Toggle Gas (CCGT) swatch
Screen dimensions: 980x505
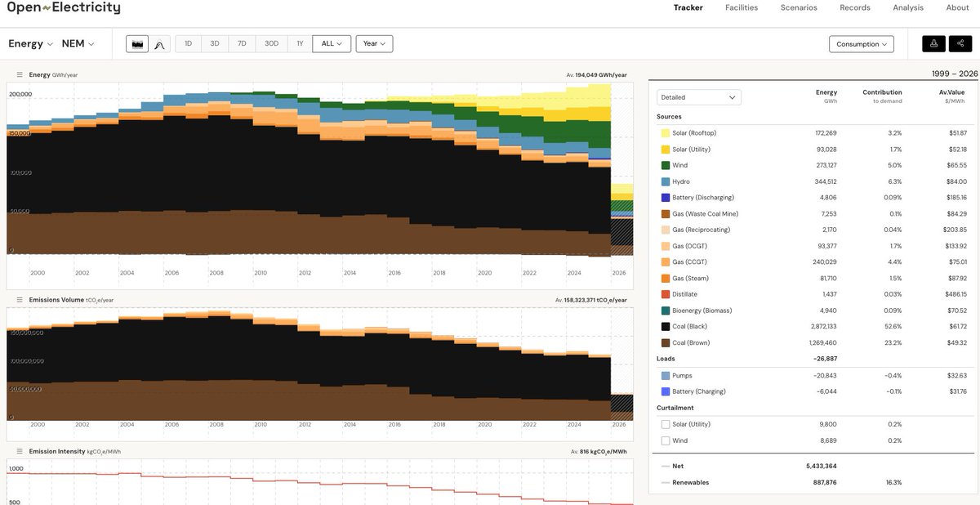click(666, 262)
